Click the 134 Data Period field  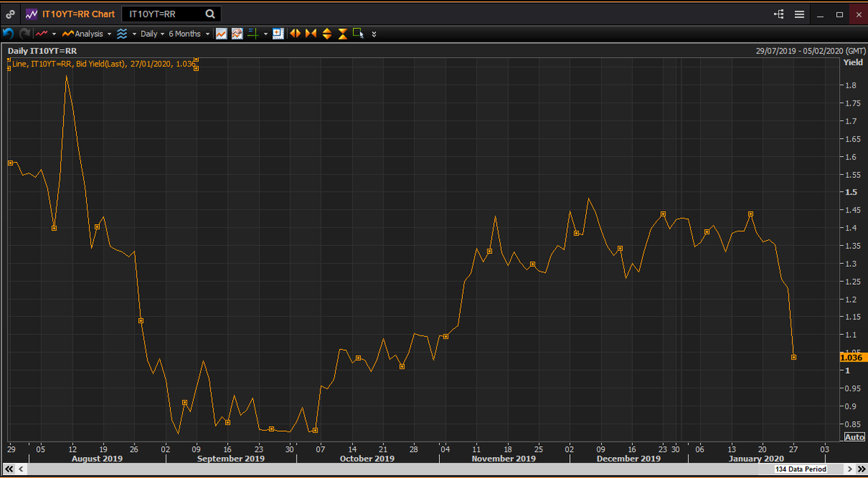coord(801,469)
